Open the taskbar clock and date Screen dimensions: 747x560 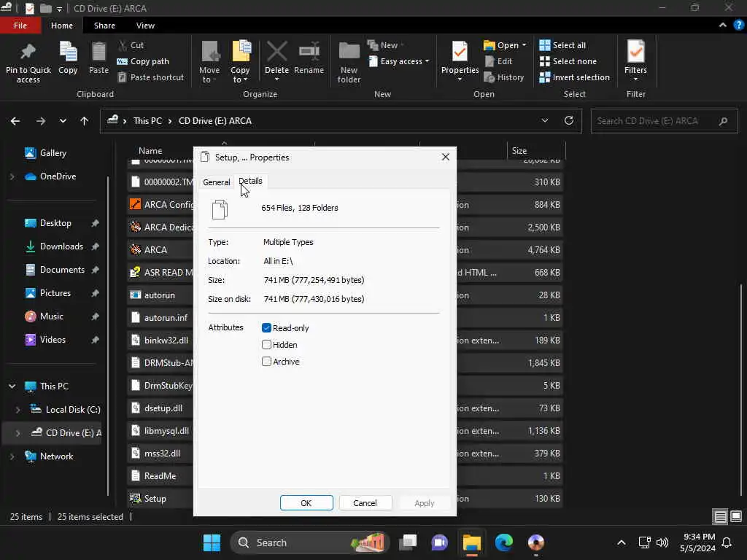point(697,542)
